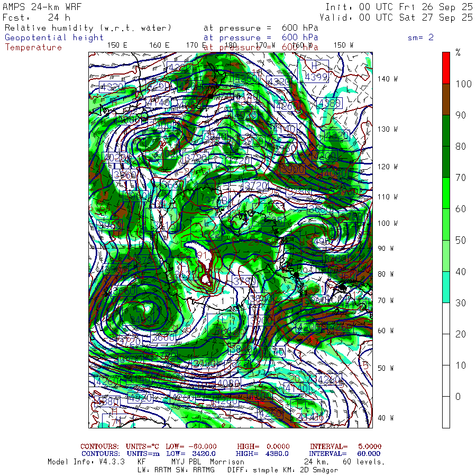Click the 'AMPS 24-km WRF' title text
The height and width of the screenshot is (476, 476).
click(42, 7)
